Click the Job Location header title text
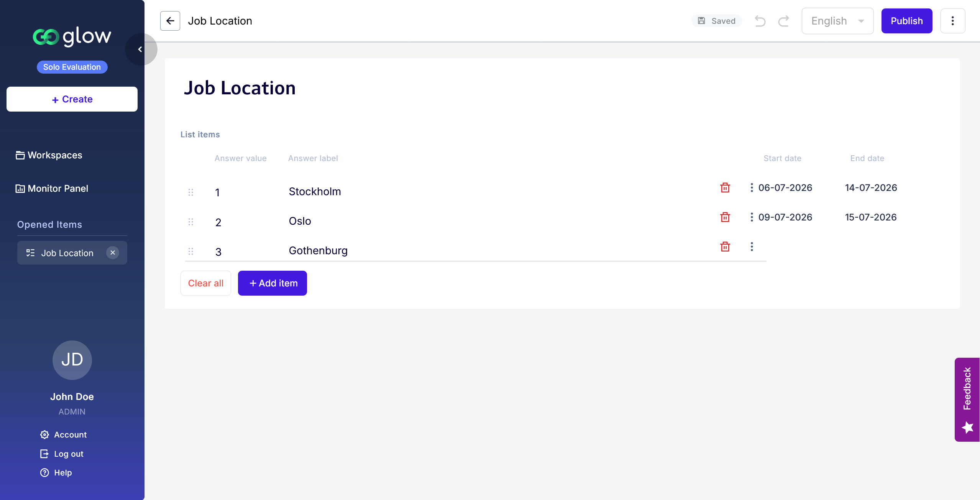Screen dimensions: 980x500 220,21
